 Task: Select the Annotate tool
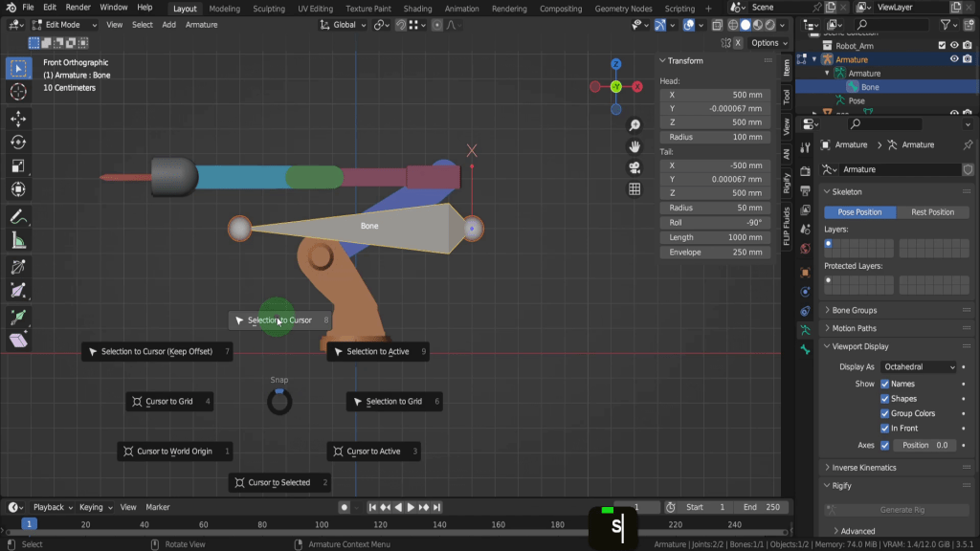point(18,217)
